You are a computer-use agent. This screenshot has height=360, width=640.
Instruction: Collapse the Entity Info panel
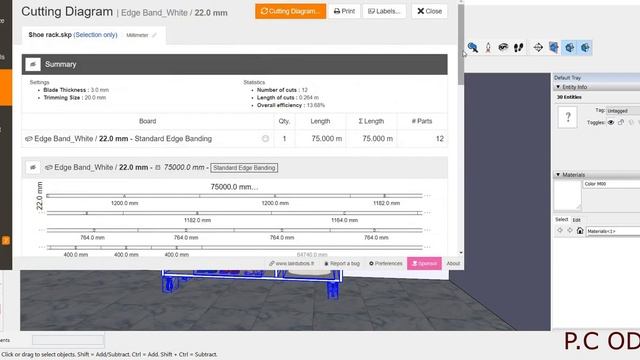[x=558, y=87]
